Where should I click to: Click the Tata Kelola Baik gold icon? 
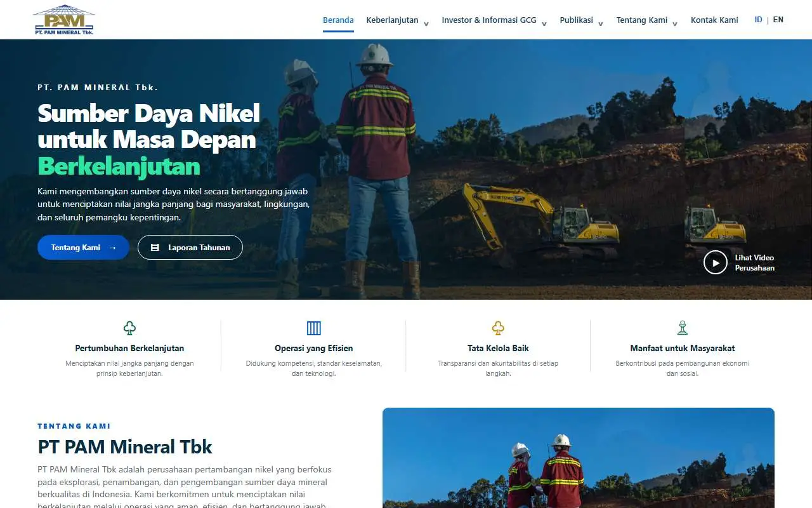[498, 328]
